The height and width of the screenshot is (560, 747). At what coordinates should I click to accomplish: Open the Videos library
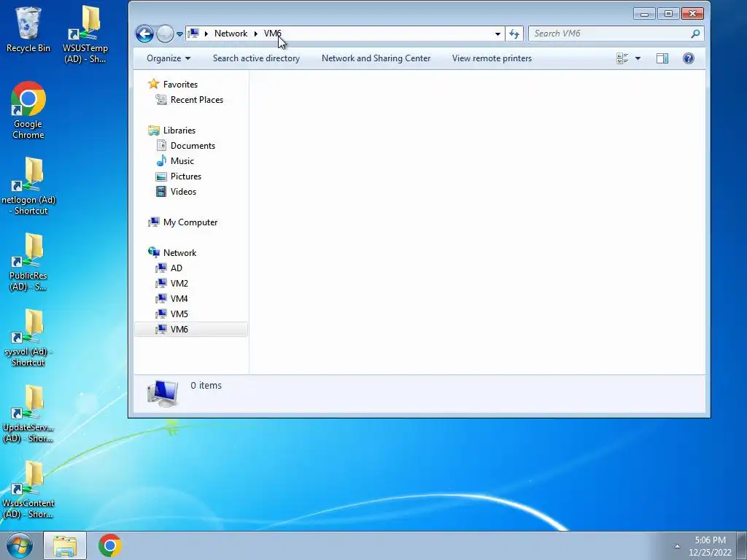pos(183,192)
